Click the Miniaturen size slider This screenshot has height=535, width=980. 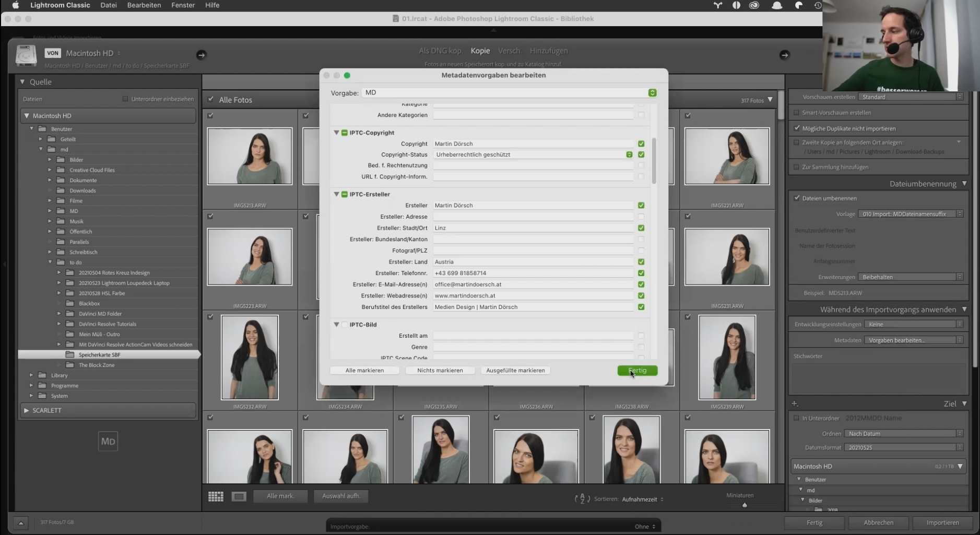(745, 505)
